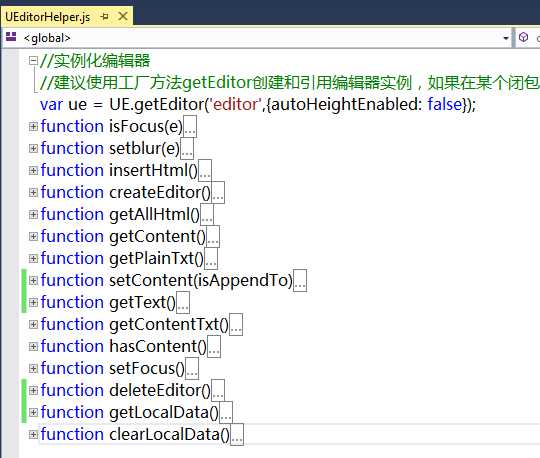Open the <global> scope dropdown arrow

click(506, 38)
